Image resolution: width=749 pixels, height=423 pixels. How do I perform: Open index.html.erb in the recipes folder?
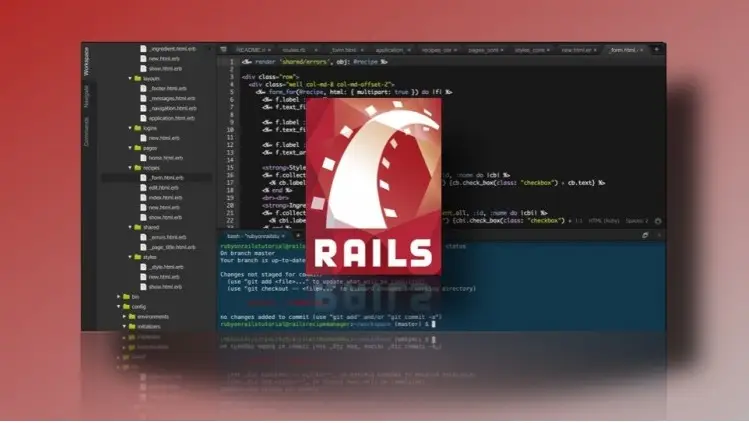[x=165, y=197]
